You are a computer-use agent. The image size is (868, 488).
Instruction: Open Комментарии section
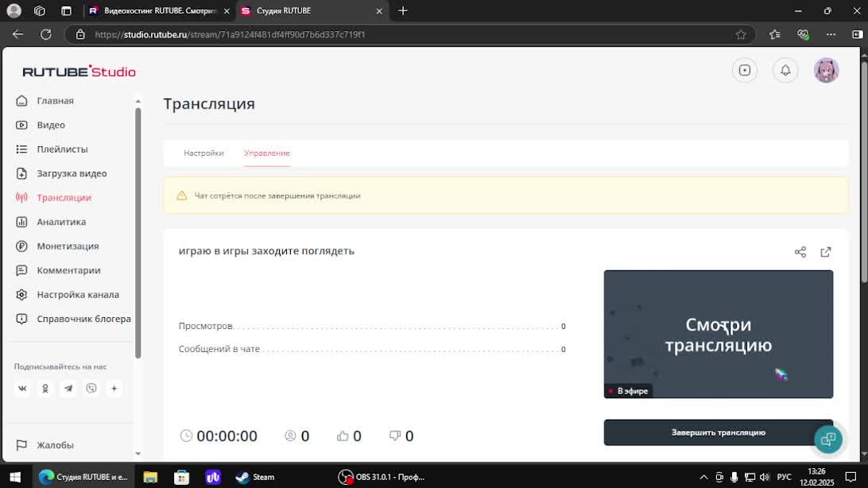click(68, 270)
